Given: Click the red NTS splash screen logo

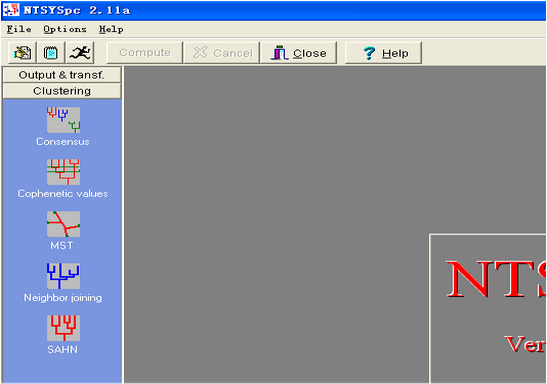Looking at the screenshot, I should (x=496, y=279).
